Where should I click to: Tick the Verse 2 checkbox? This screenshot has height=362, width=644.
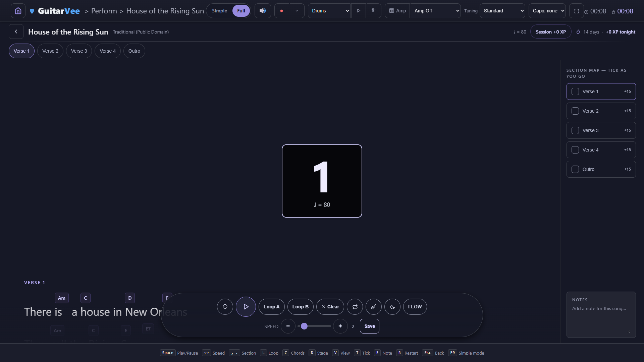tap(575, 111)
